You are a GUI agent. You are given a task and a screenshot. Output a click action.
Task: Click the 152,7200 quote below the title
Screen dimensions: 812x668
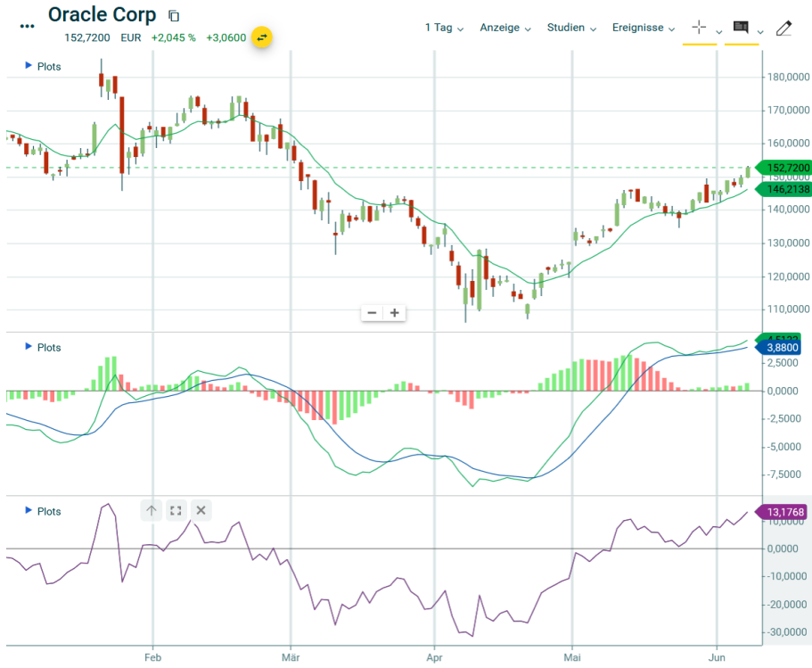point(87,37)
